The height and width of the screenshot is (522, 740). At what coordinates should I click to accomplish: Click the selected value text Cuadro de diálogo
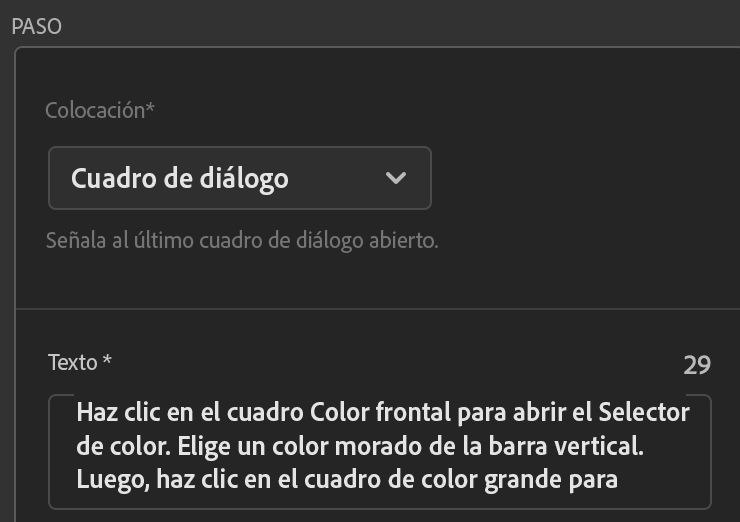tap(180, 178)
